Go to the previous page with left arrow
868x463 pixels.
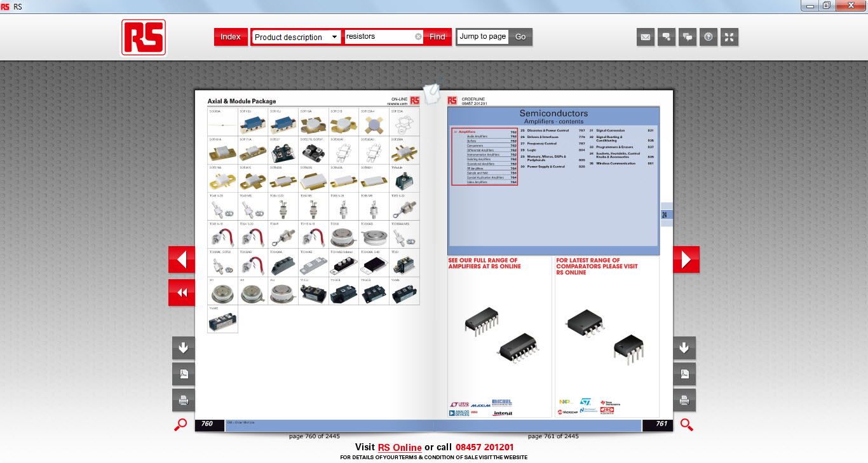182,259
